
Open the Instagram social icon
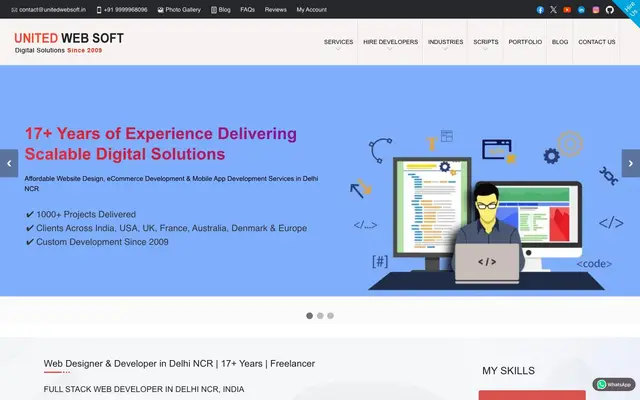tap(596, 10)
